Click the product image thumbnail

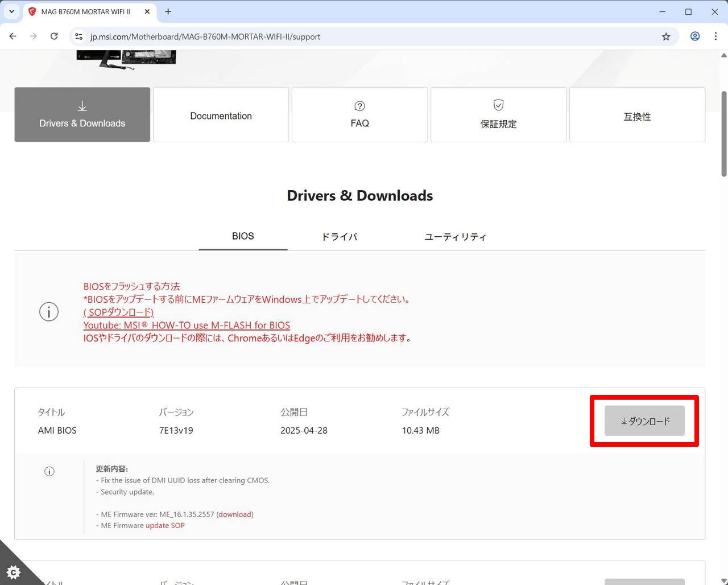pyautogui.click(x=126, y=59)
